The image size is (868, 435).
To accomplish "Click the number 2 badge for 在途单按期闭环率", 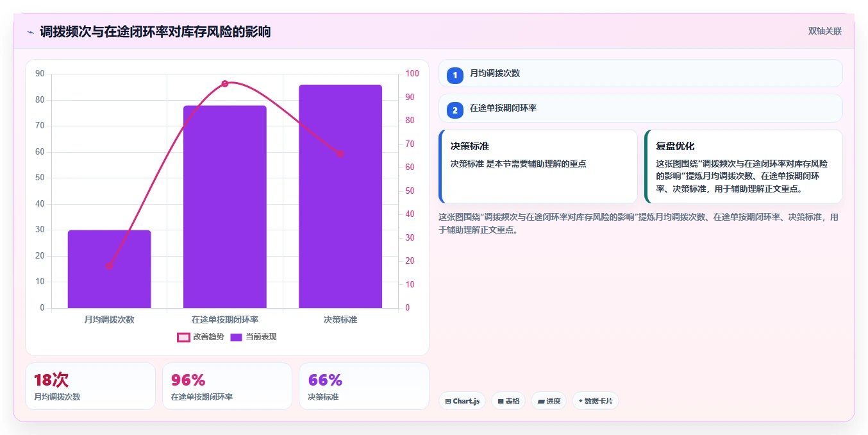I will (455, 110).
